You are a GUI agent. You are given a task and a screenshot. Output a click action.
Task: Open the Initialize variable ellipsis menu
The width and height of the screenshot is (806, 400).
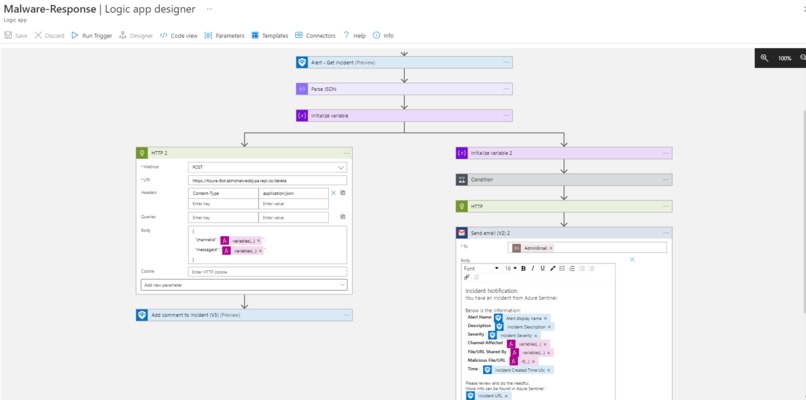pyautogui.click(x=506, y=116)
